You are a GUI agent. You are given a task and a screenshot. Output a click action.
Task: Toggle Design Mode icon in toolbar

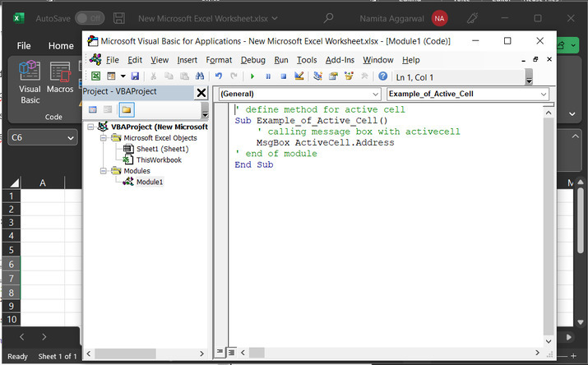click(x=299, y=76)
